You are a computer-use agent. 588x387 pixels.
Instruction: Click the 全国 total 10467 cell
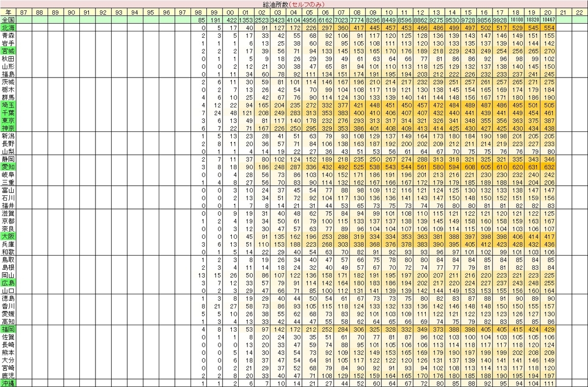548,20
